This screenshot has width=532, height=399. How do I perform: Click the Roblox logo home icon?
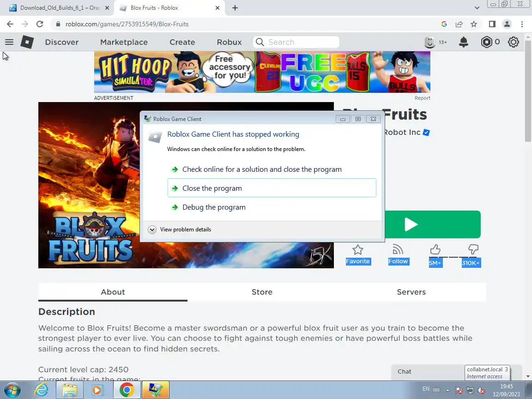point(27,42)
